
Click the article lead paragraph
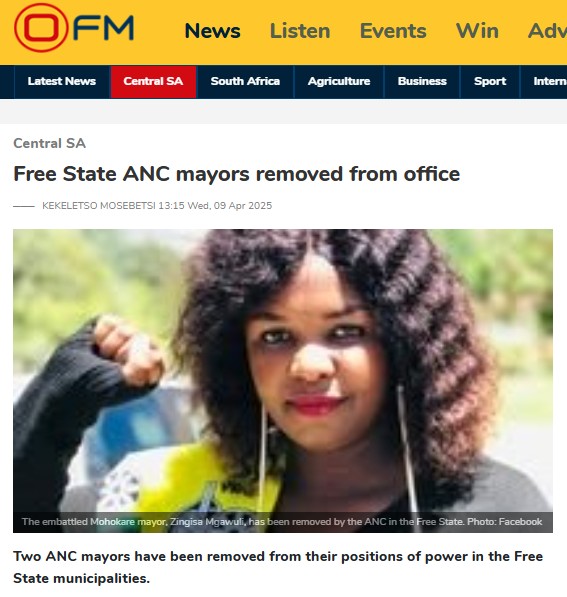278,567
